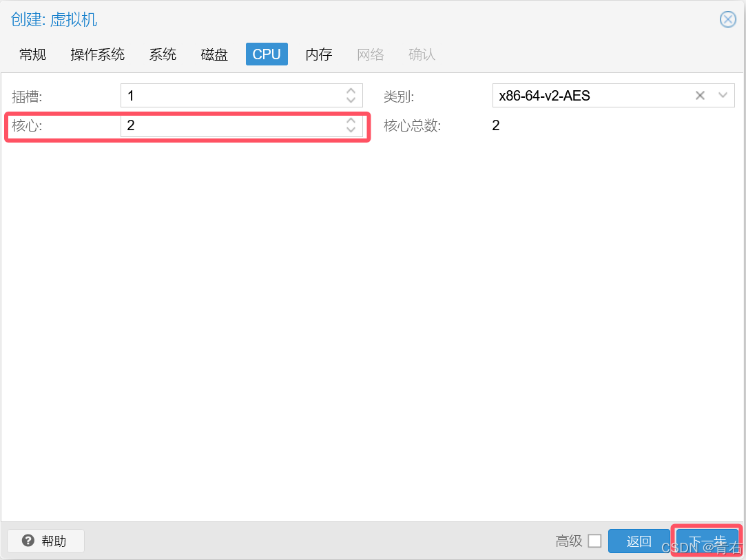Viewport: 746px width, 560px height.
Task: Increase the 插槽 value with up arrow
Action: click(x=351, y=90)
